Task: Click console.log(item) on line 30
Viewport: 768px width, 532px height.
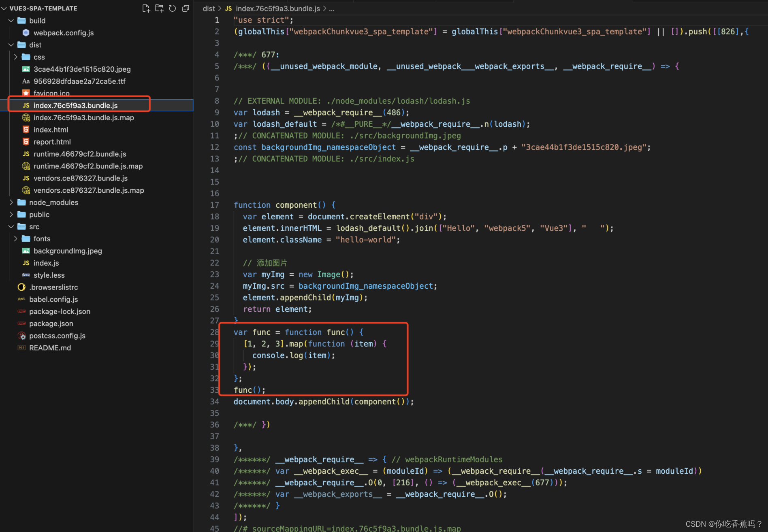Action: pos(294,355)
